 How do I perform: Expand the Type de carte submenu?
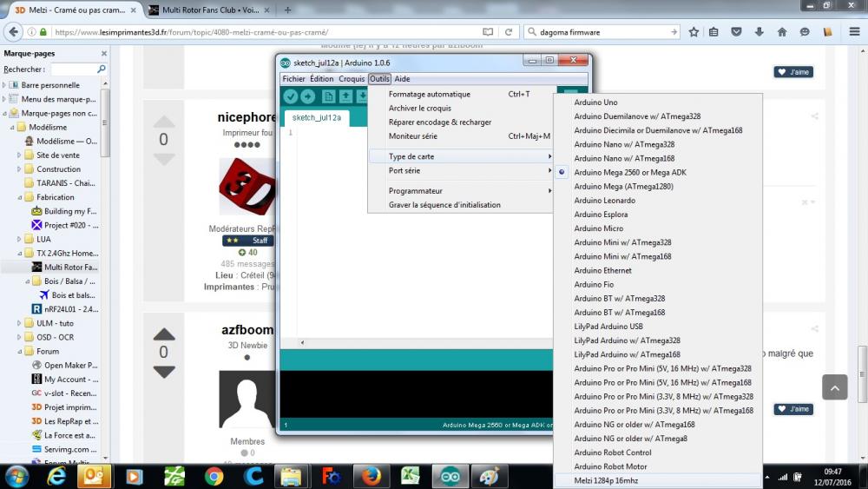point(461,156)
